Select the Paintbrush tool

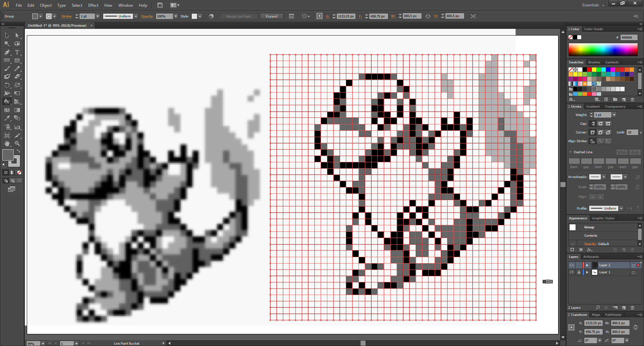(x=7, y=69)
